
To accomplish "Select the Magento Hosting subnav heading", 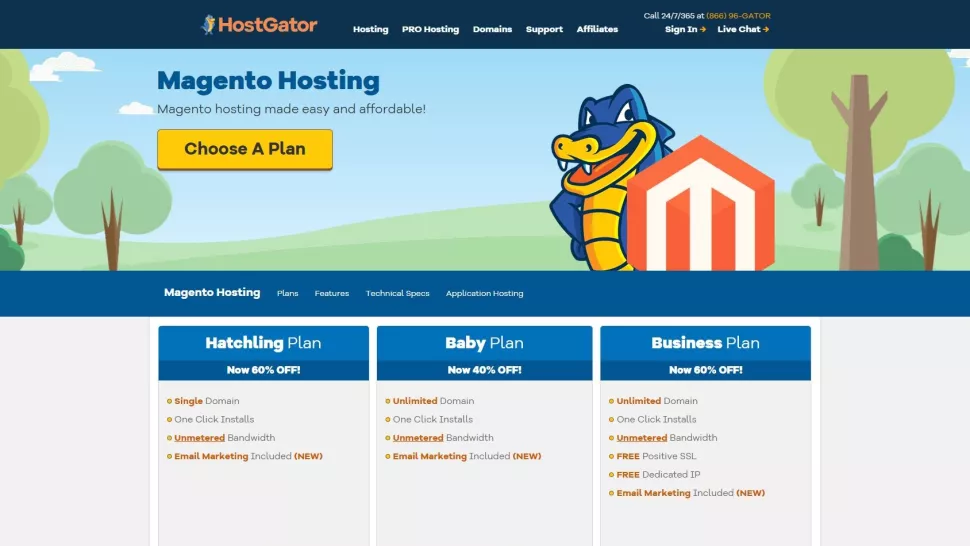I will point(212,292).
